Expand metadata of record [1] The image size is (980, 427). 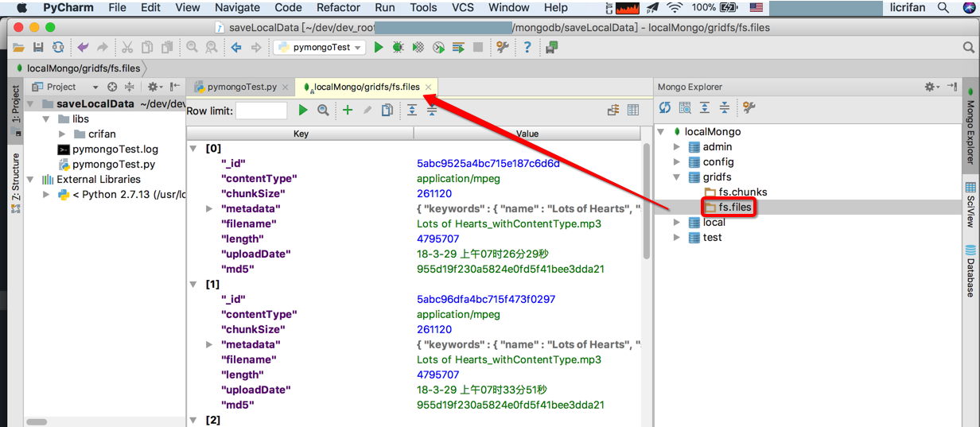209,344
